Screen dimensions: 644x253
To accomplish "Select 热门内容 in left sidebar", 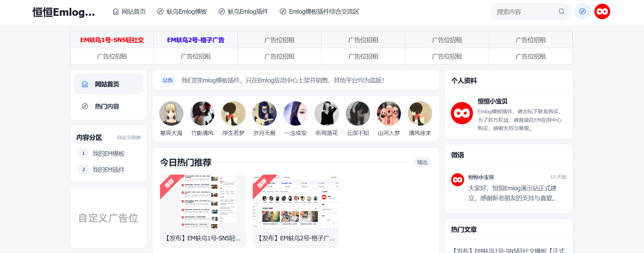I will 108,106.
